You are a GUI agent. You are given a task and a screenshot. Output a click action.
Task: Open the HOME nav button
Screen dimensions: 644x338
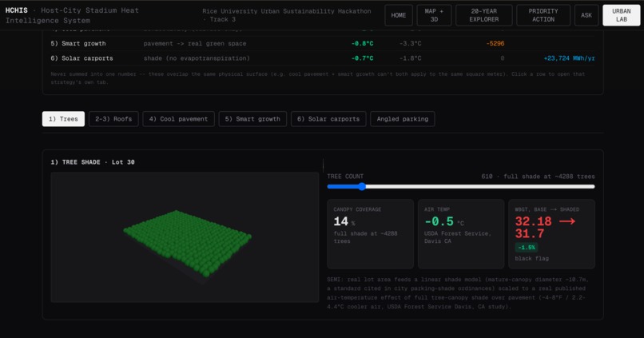(x=399, y=15)
